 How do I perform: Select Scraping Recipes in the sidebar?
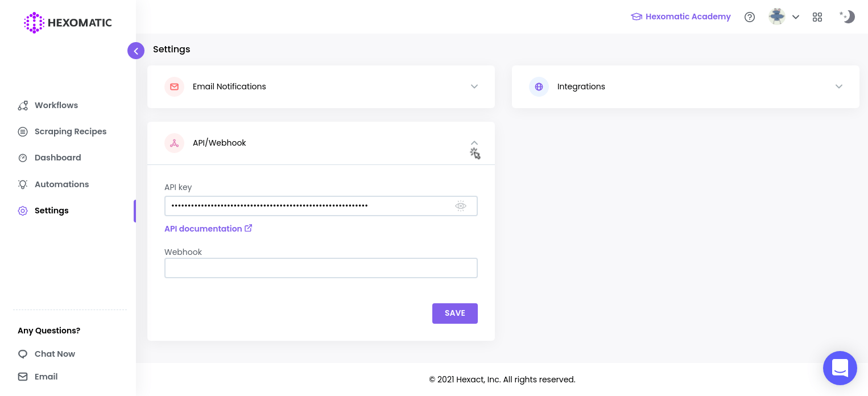click(70, 131)
